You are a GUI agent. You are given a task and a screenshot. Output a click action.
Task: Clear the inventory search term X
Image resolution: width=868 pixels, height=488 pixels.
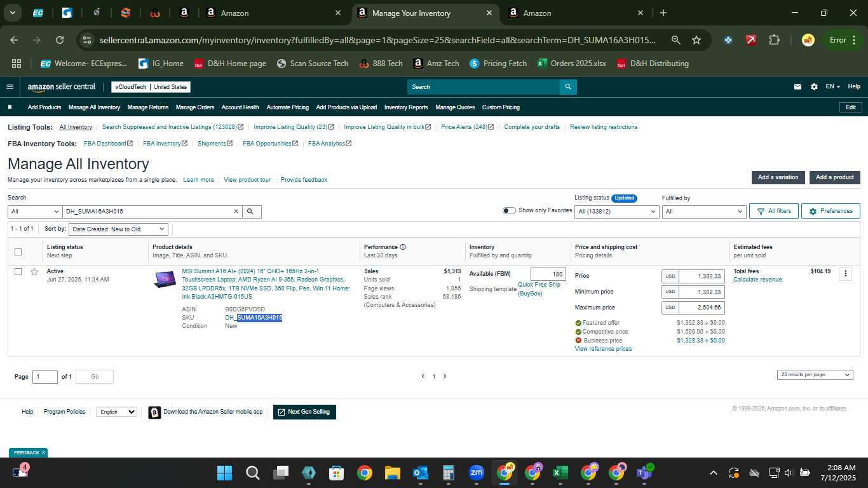click(236, 212)
